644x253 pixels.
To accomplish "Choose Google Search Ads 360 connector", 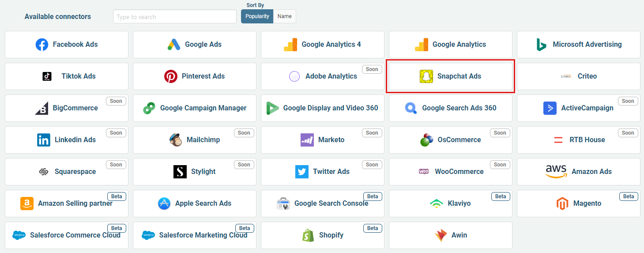I will 450,108.
